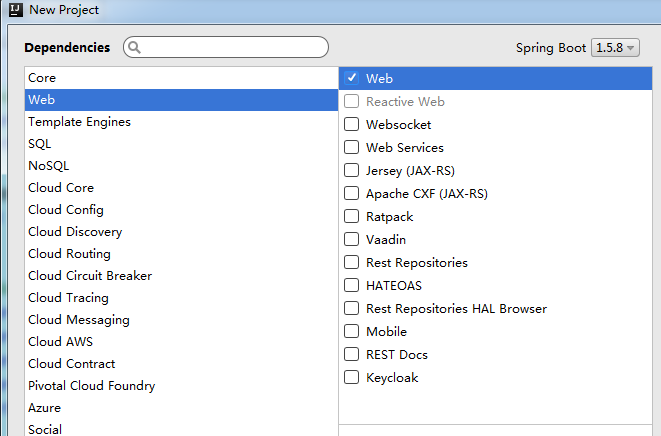This screenshot has width=661, height=436.
Task: Choose the NoSQL category
Action: (181, 166)
